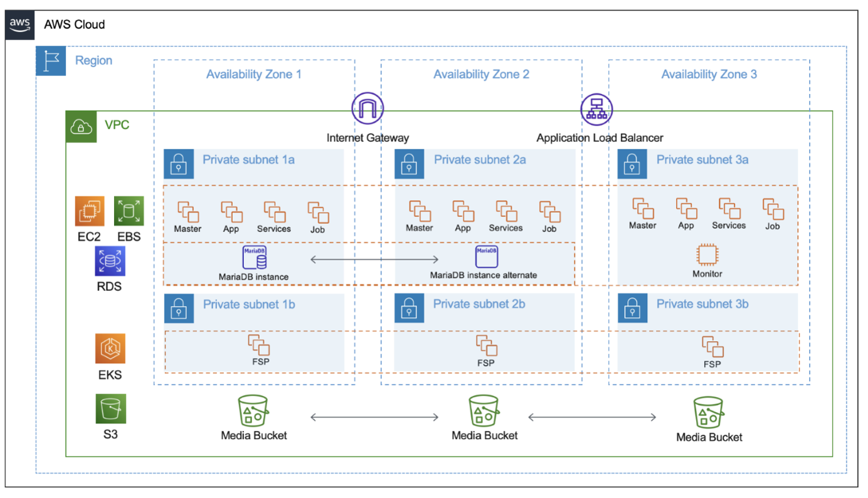
Task: Click the S3 bucket service icon
Action: point(111,408)
